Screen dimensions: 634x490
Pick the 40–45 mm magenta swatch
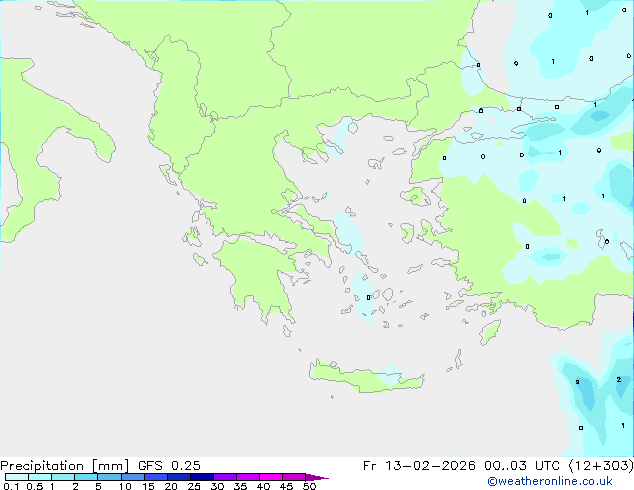[x=271, y=477]
